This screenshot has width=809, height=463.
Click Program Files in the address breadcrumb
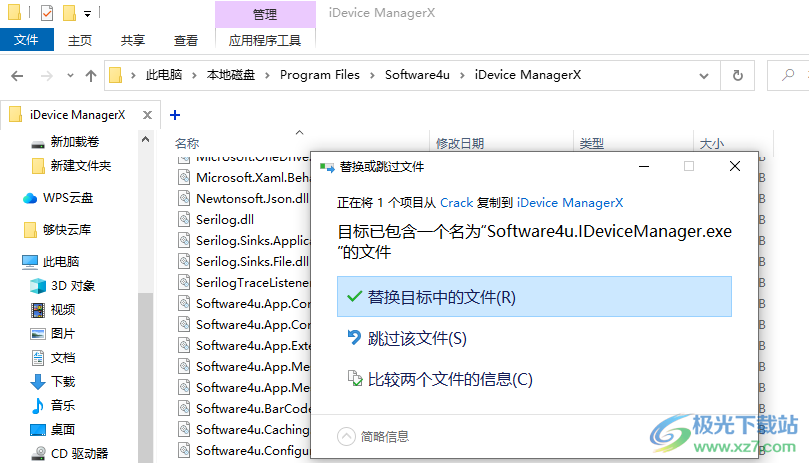click(x=319, y=75)
